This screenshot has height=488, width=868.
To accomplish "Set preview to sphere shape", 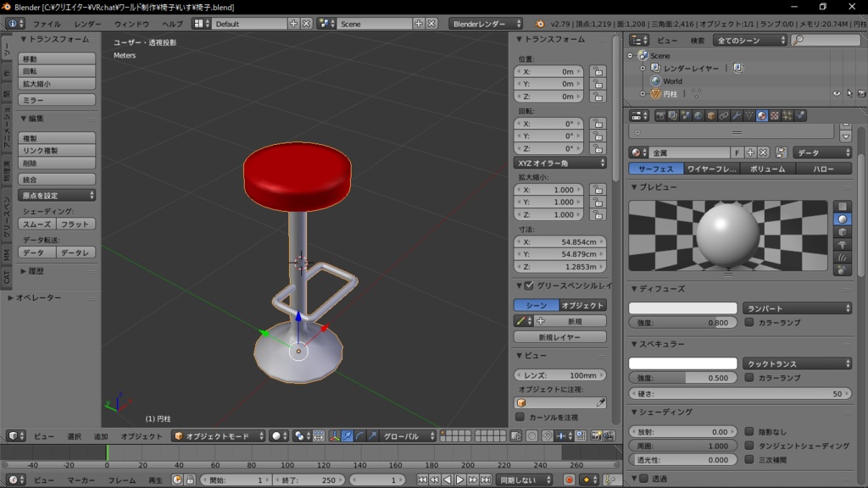I will [842, 219].
